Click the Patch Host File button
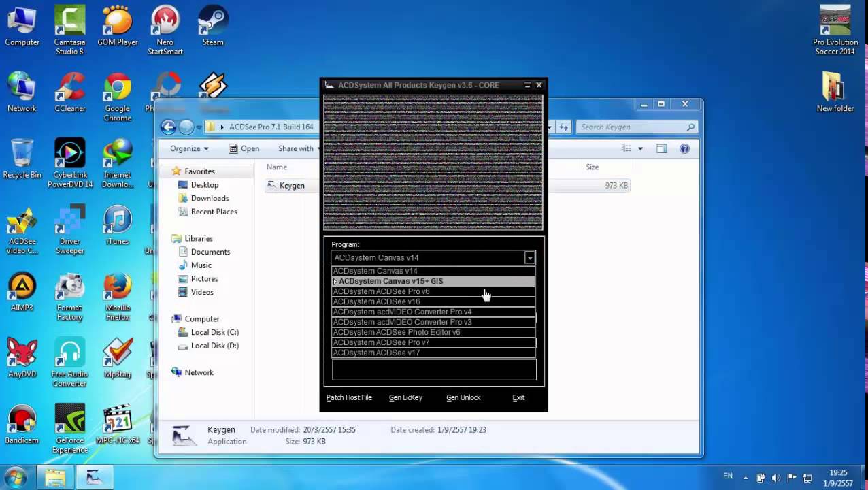This screenshot has width=868, height=490. (x=349, y=397)
